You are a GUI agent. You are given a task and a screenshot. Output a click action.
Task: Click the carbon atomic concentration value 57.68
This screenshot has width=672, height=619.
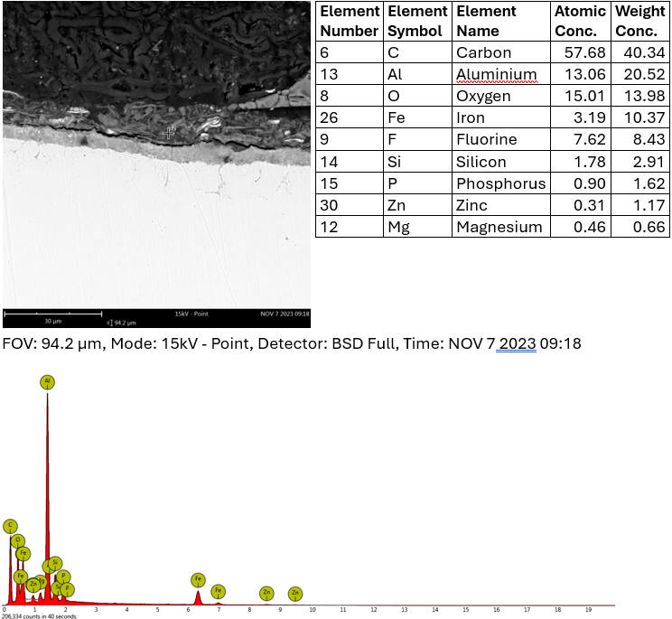pyautogui.click(x=584, y=52)
